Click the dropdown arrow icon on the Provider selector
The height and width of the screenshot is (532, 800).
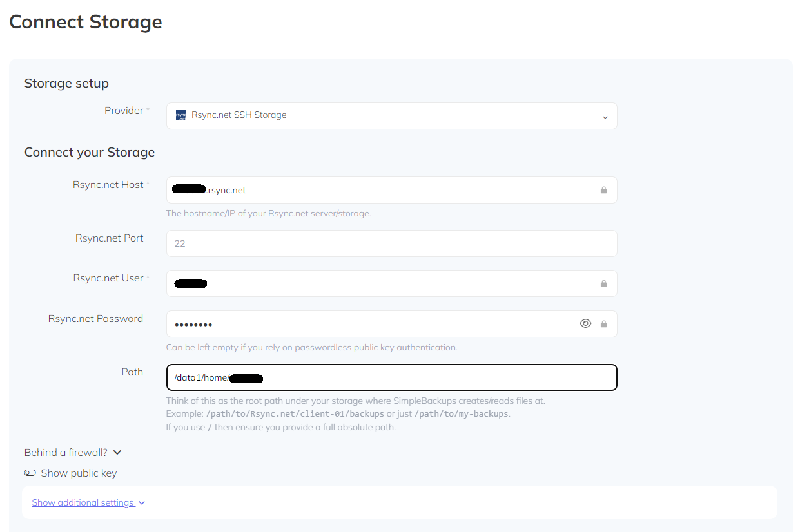coord(605,117)
